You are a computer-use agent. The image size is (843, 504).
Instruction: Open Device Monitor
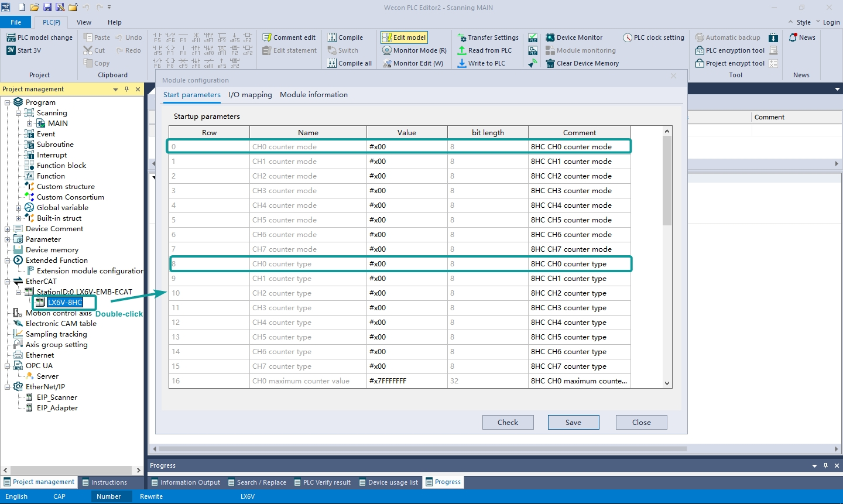coord(574,37)
